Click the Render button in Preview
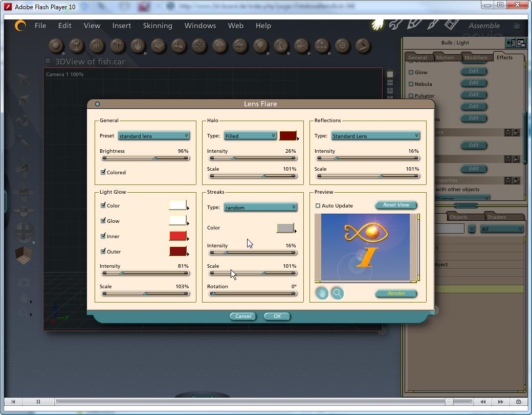Viewport: 532px width, 415px height. 396,293
